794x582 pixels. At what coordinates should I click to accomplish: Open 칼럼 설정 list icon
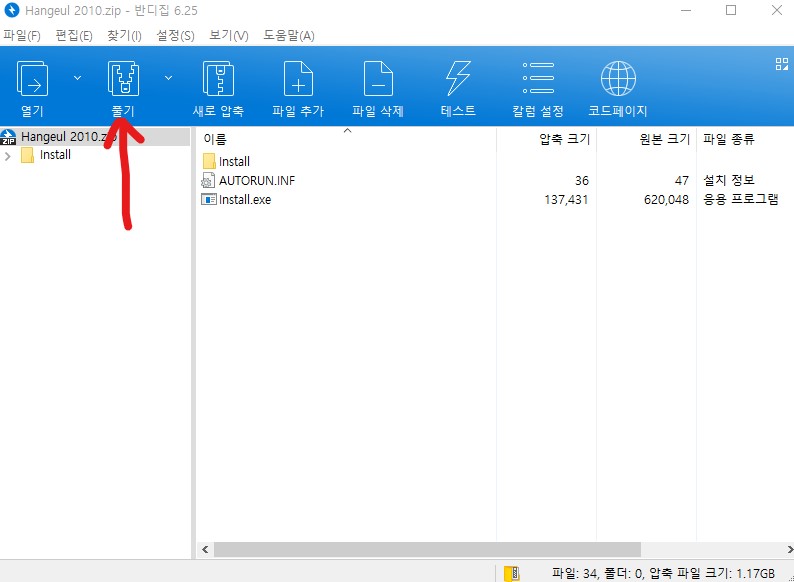click(x=538, y=79)
